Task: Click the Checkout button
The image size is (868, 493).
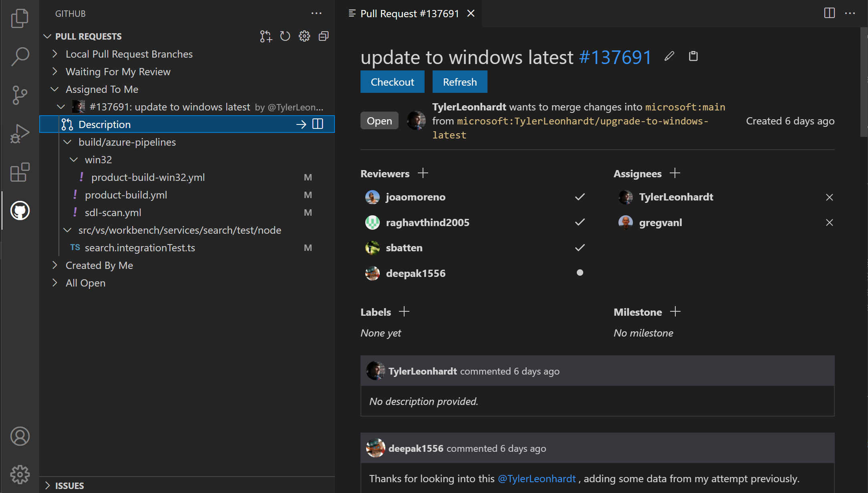Action: click(392, 82)
